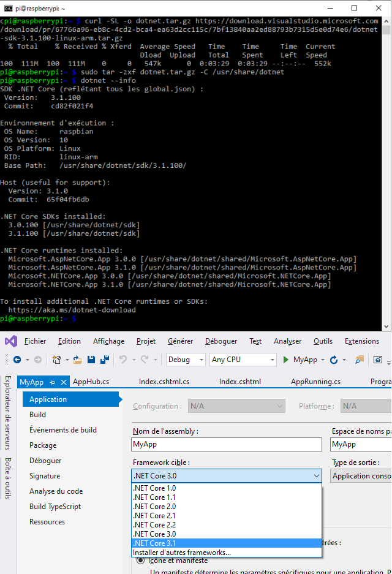392x574 pixels.
Task: Select .NET Core 2.2 in framework list
Action: click(227, 525)
